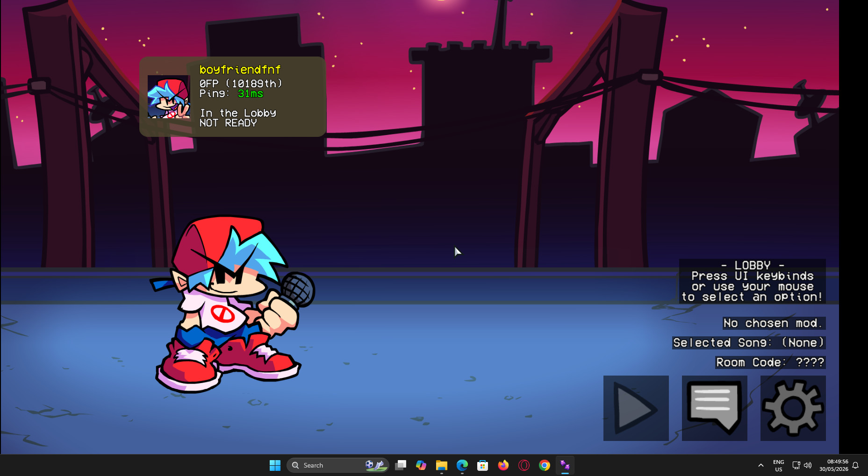The height and width of the screenshot is (476, 868).
Task: Click the play button in the lobby
Action: [636, 408]
